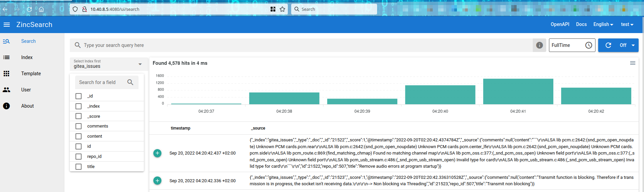Click the histogram bar at 04:20:42
The height and width of the screenshot is (192, 644).
[596, 96]
